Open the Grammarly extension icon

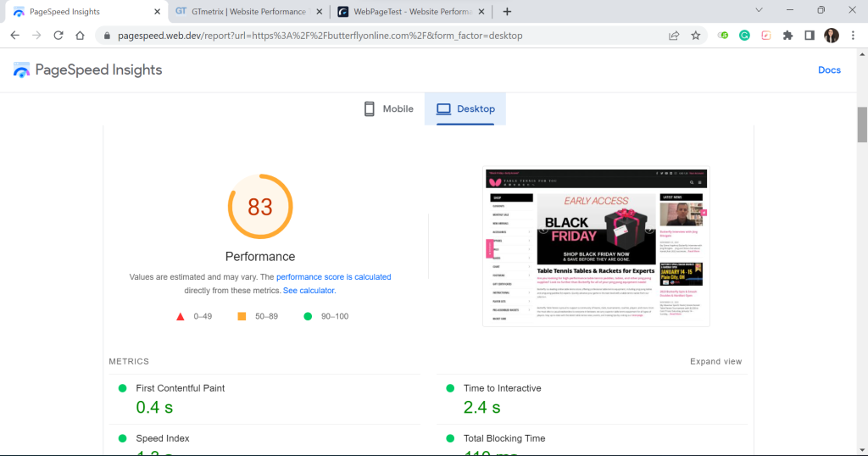[744, 36]
